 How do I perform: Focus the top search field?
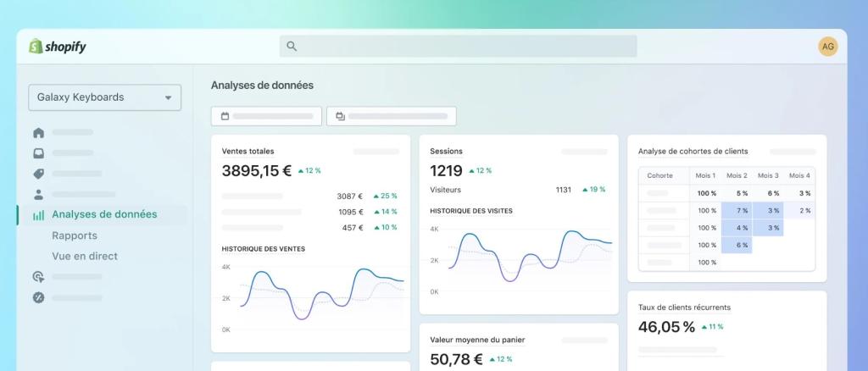click(x=458, y=47)
